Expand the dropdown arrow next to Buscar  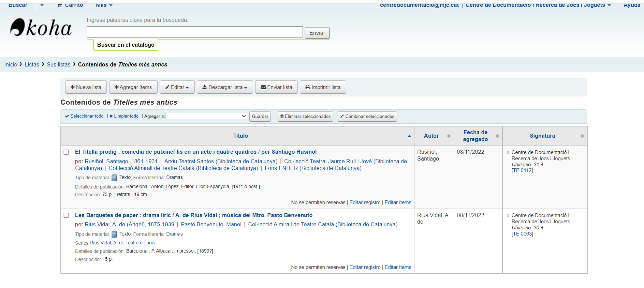[x=42, y=5]
